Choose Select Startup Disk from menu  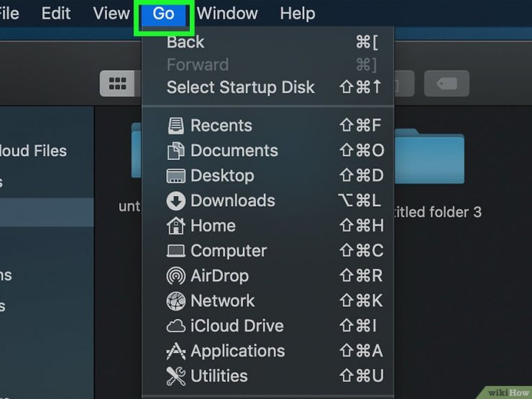240,88
